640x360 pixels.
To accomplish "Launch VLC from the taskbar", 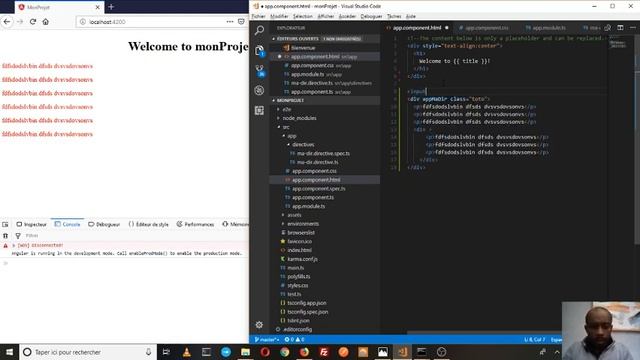I will click(x=187, y=352).
